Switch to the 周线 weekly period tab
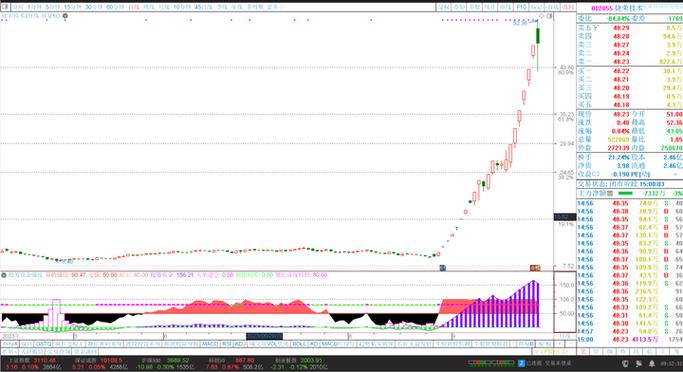The image size is (683, 372). (x=149, y=7)
